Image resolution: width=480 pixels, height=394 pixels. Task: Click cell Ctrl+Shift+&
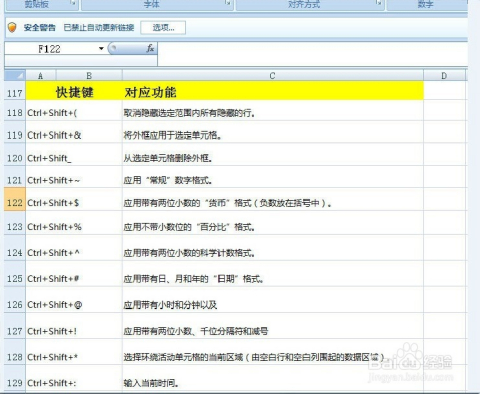[x=74, y=132]
